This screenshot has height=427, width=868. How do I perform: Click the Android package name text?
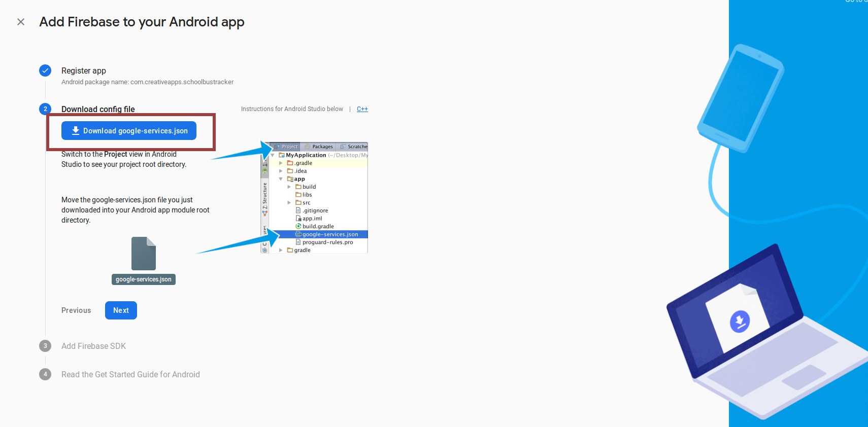click(x=148, y=82)
